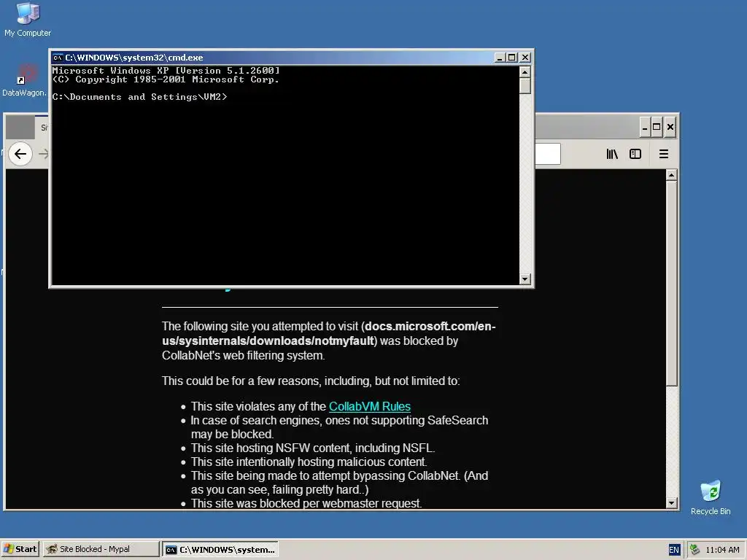The image size is (747, 560).
Task: Click the EN language indicator
Action: pos(673,550)
